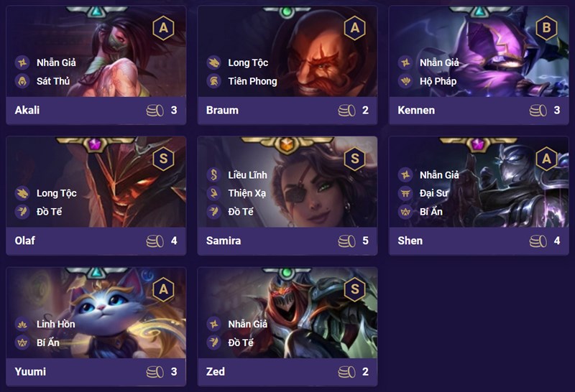Click Samira's Liều Lĩnh trait icon
Viewport: 575px width, 392px height.
213,174
